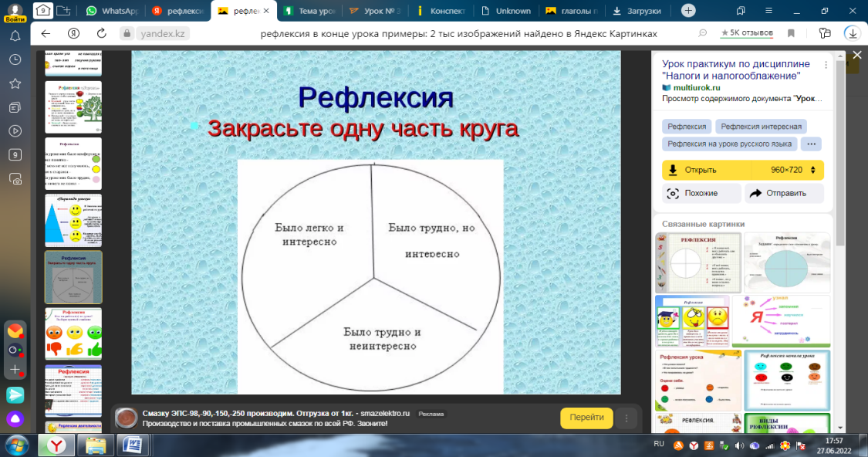Select the Рефлексия tag chip
Viewport: 868px width, 457px height.
(x=687, y=127)
